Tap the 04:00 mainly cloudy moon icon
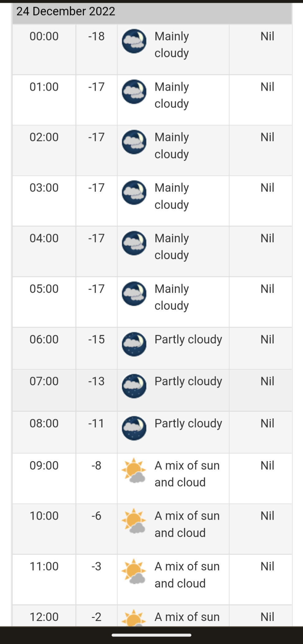Image resolution: width=303 pixels, height=644 pixels. [x=134, y=243]
